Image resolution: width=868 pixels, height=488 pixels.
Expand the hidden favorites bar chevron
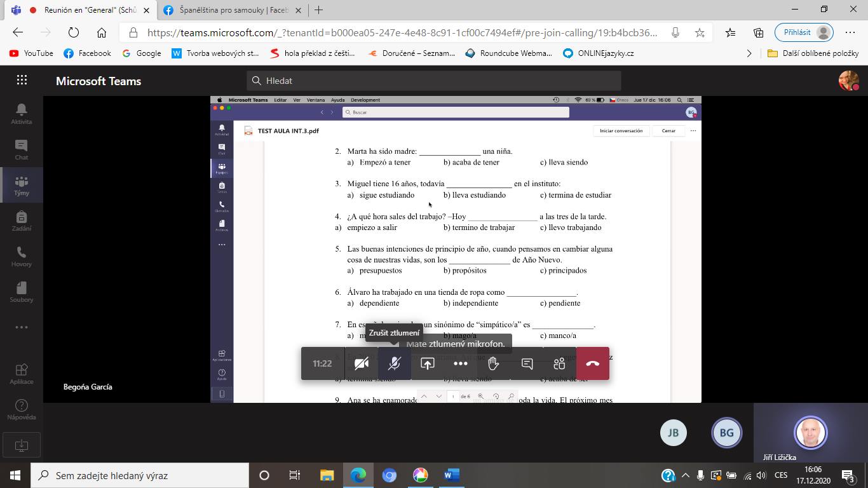point(749,53)
